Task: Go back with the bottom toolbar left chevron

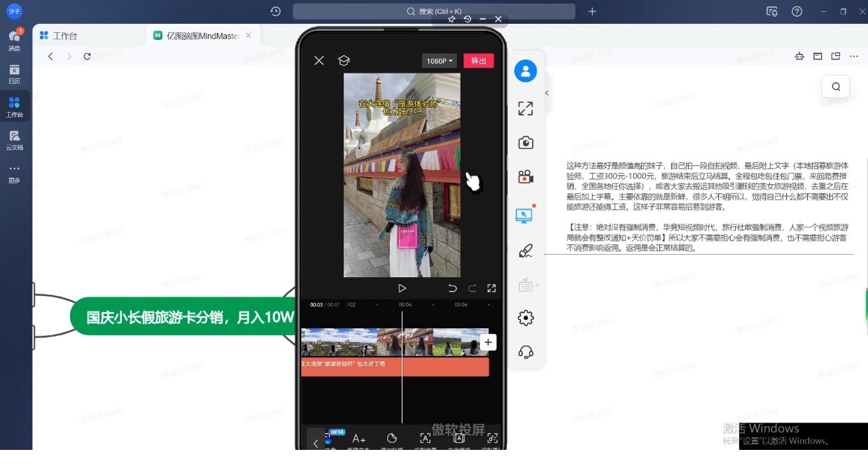Action: tap(316, 442)
